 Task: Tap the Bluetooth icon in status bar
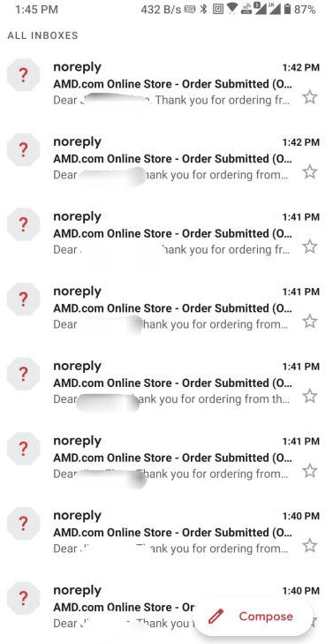[x=204, y=9]
